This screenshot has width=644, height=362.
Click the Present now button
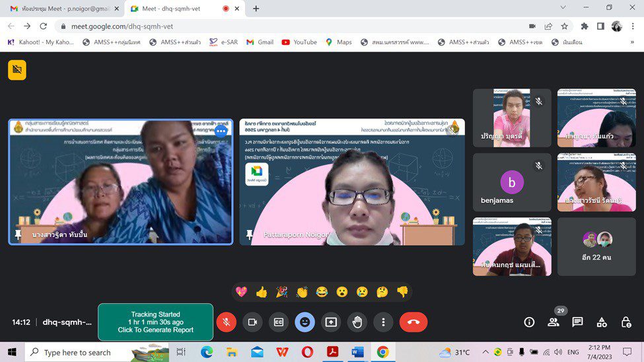tap(331, 322)
